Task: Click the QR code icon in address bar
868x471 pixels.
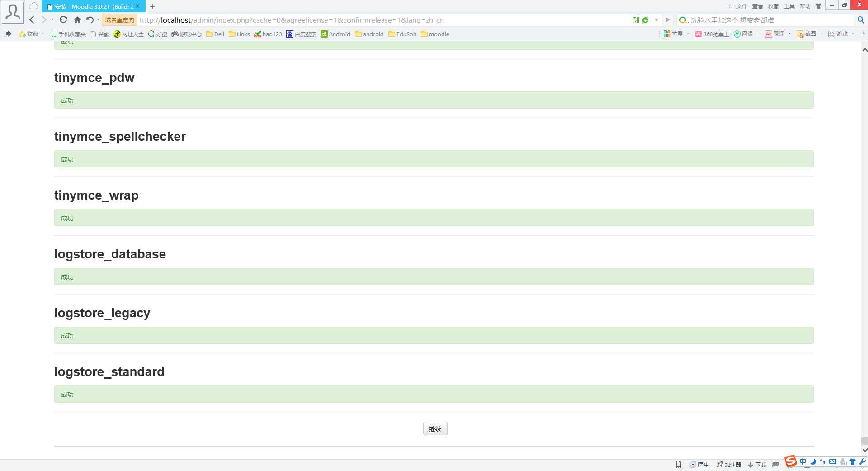Action: [636, 20]
